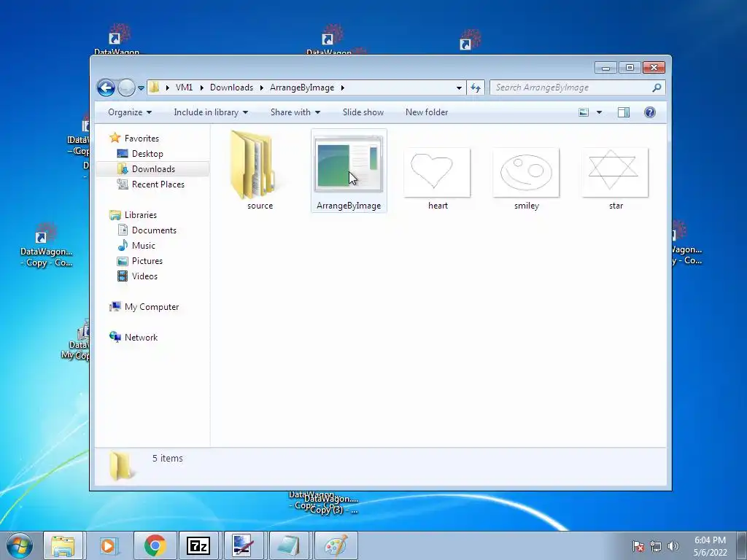Viewport: 747px width, 560px height.
Task: Select Libraries in navigation pane
Action: 141,215
